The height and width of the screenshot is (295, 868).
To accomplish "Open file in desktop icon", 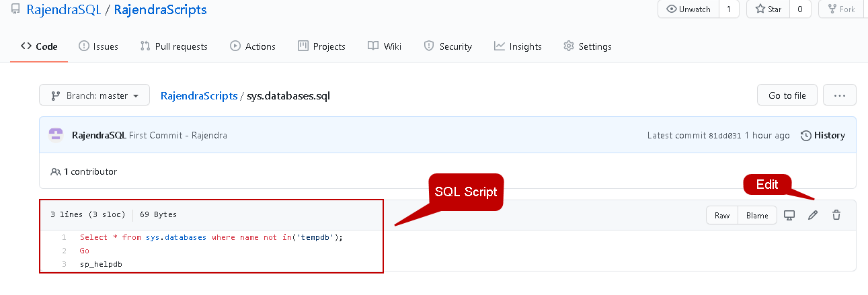I will click(790, 215).
